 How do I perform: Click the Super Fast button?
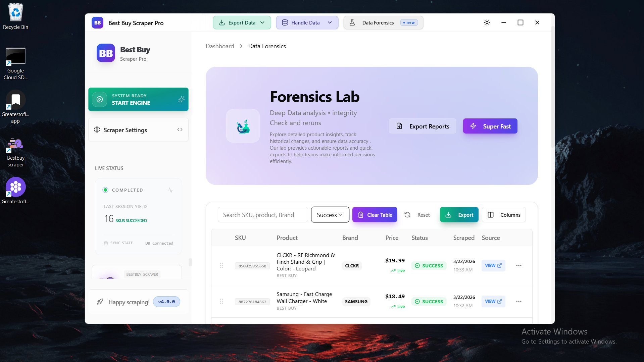click(490, 126)
